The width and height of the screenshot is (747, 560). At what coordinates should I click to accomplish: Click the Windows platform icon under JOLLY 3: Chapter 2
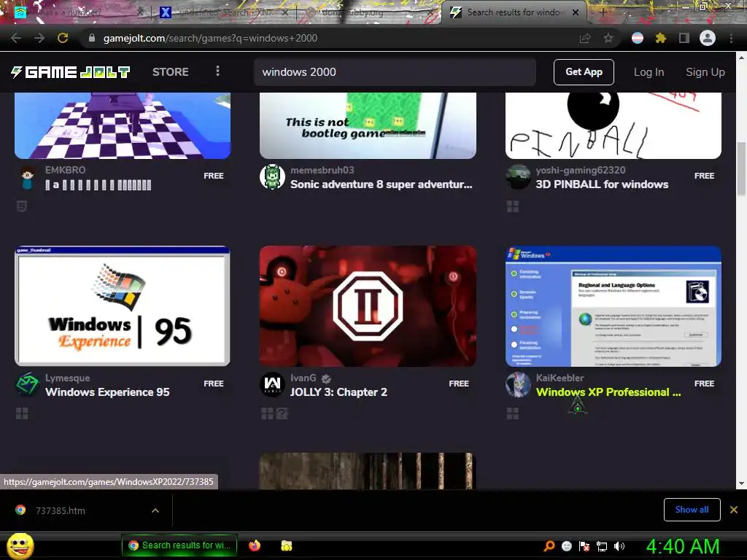[x=267, y=414]
